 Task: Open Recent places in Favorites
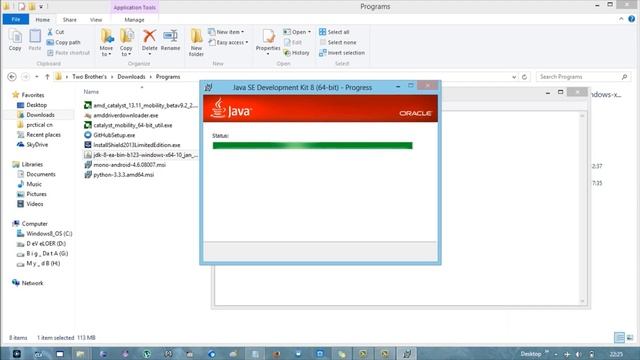39,135
